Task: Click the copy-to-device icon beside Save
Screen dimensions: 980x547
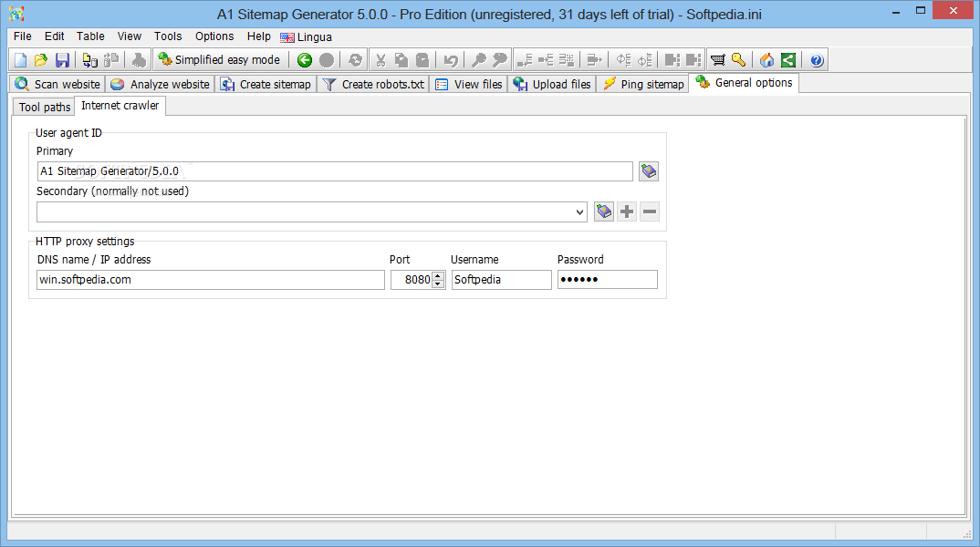Action: click(x=90, y=60)
